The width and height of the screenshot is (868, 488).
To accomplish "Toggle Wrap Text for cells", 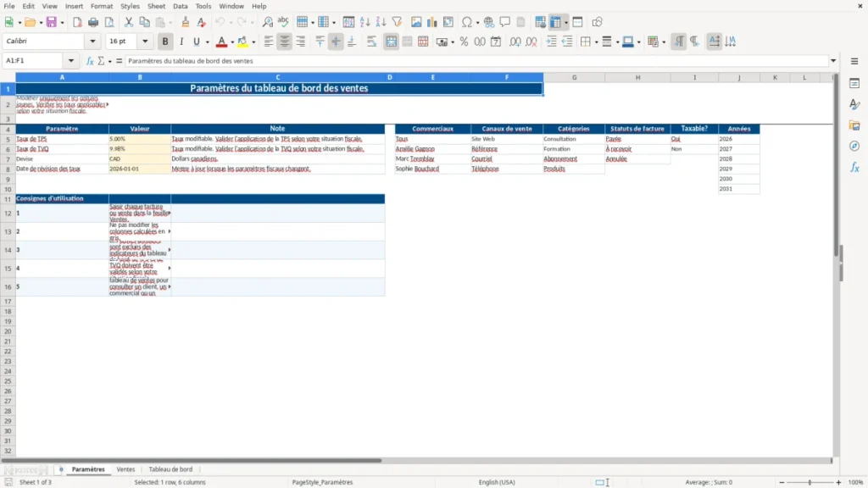I will point(371,42).
